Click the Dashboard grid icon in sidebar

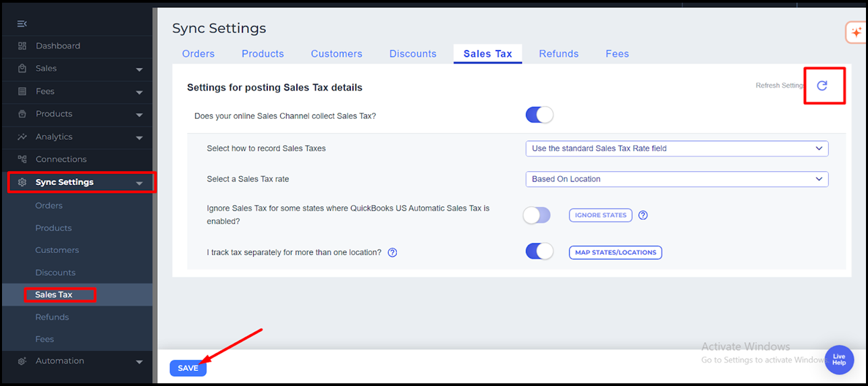coord(22,46)
